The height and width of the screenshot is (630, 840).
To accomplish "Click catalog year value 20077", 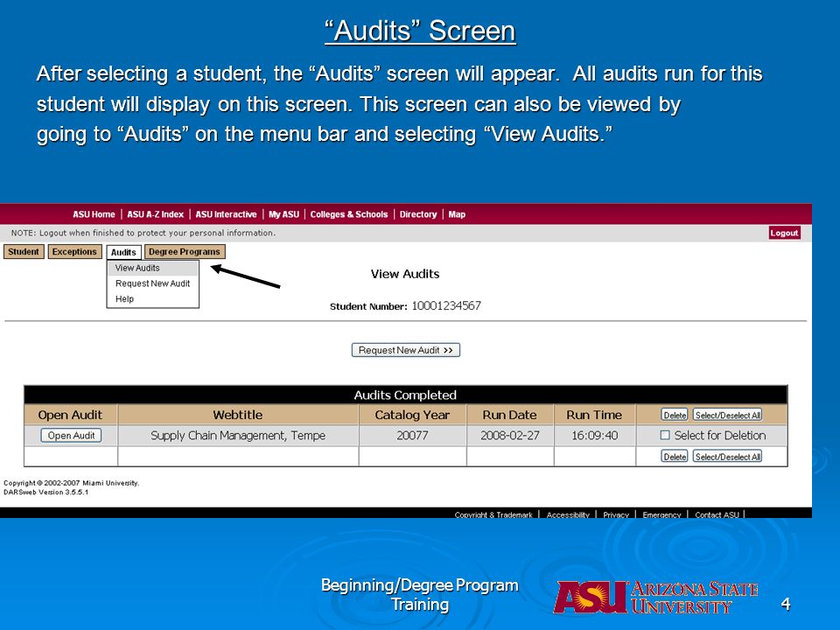I will [412, 436].
